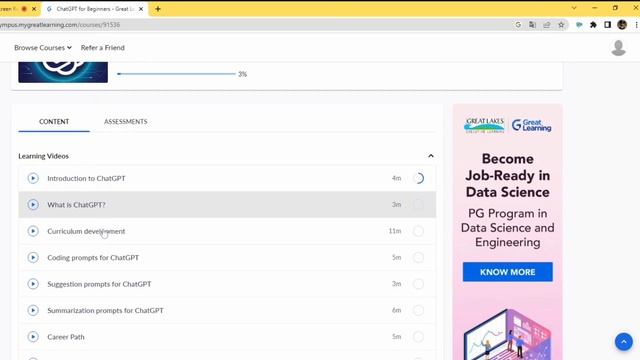Image resolution: width=640 pixels, height=360 pixels.
Task: Play Coding prompts for ChatGPT icon
Action: pos(33,258)
